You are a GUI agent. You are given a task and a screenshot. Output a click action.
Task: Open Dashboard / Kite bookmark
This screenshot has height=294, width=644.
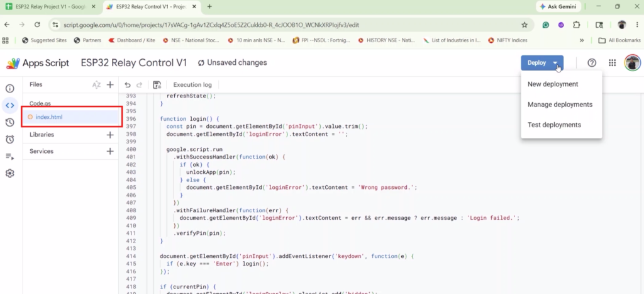(x=132, y=40)
